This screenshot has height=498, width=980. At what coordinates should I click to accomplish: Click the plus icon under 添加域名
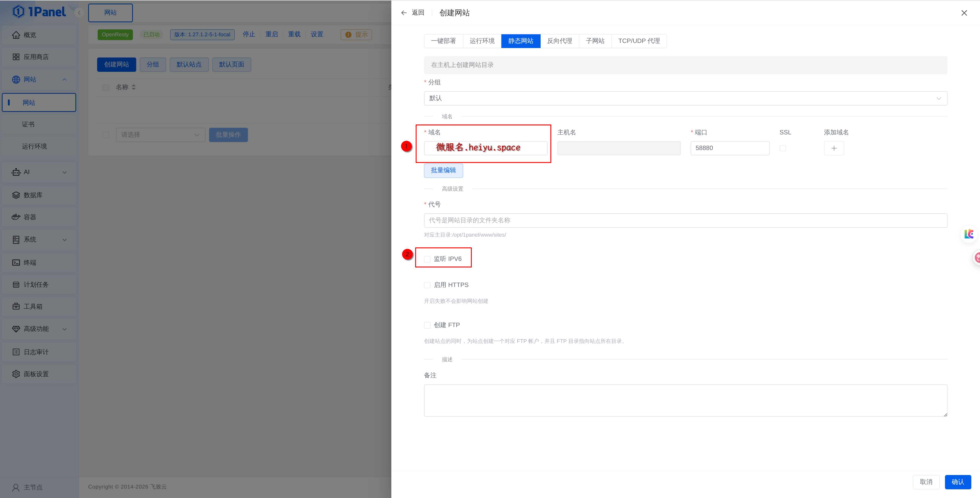click(834, 148)
